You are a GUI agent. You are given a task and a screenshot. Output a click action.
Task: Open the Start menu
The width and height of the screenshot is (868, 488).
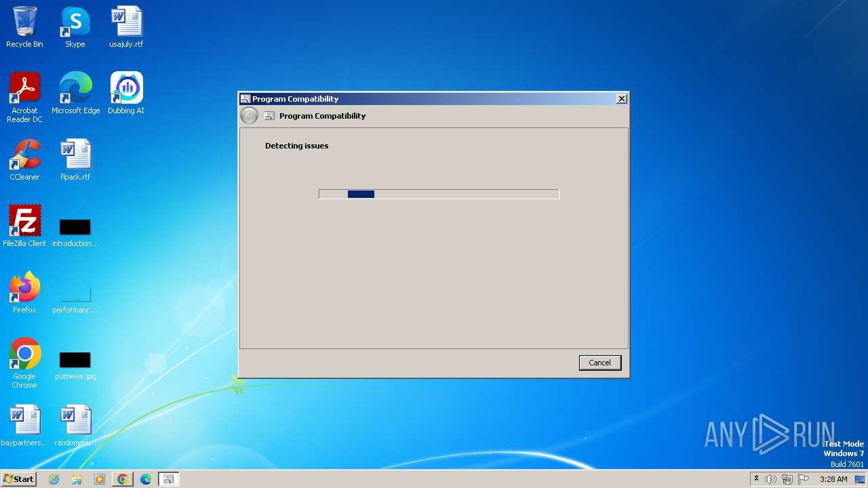[x=18, y=479]
